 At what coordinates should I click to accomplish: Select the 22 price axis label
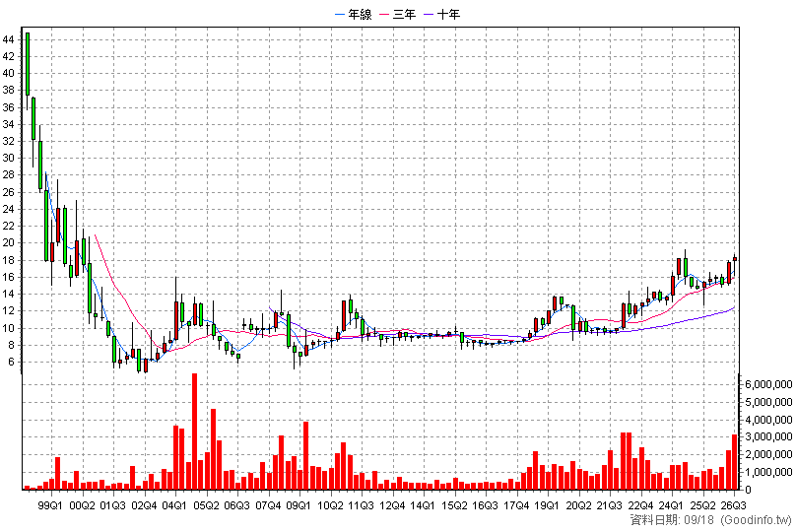tap(9, 226)
